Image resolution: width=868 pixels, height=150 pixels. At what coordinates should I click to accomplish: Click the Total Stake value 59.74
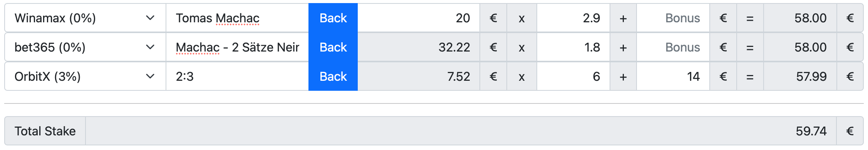pyautogui.click(x=811, y=131)
